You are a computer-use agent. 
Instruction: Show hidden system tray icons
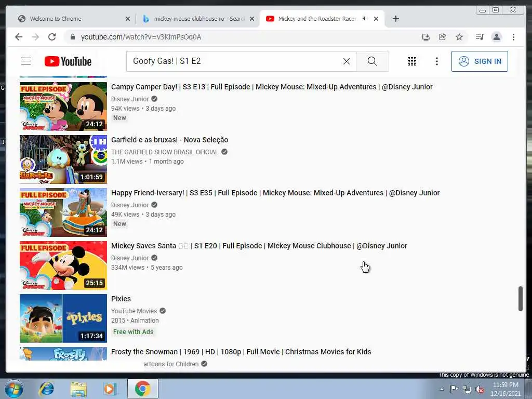pyautogui.click(x=442, y=389)
